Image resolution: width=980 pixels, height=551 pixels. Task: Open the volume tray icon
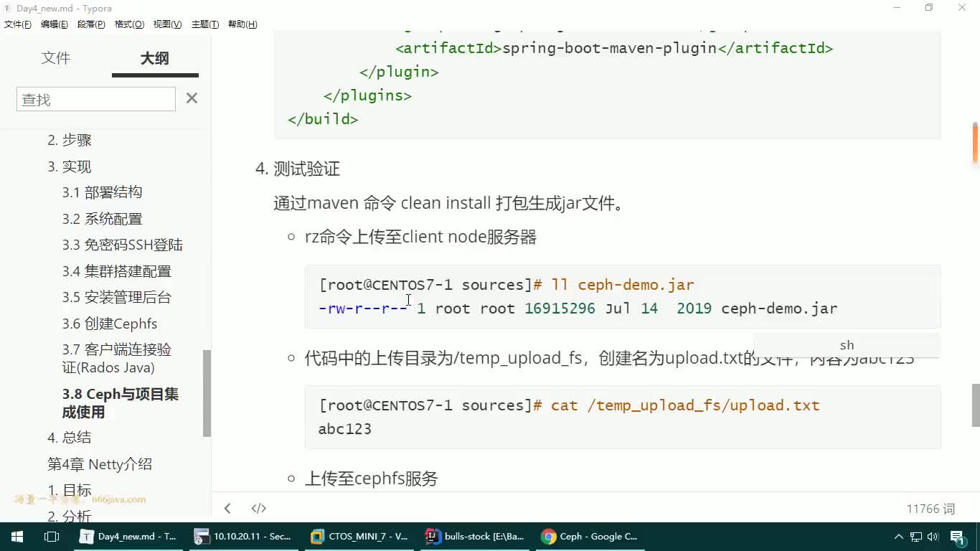point(933,537)
